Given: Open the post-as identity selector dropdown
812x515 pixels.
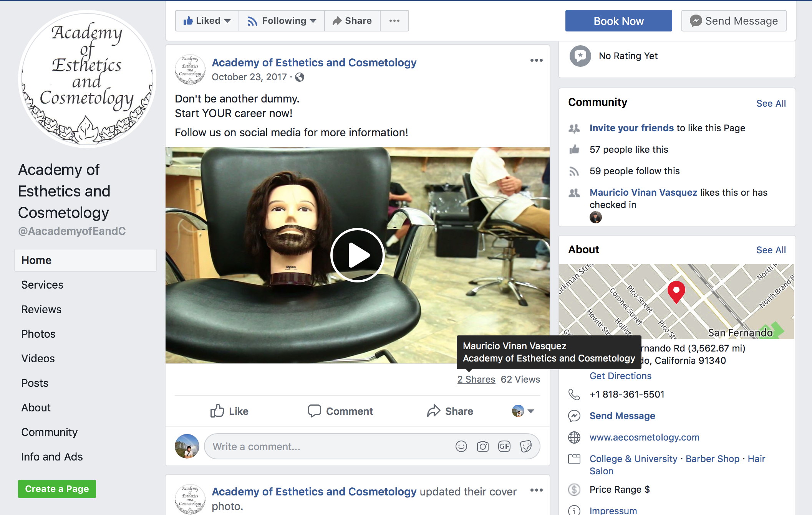Looking at the screenshot, I should pos(523,411).
